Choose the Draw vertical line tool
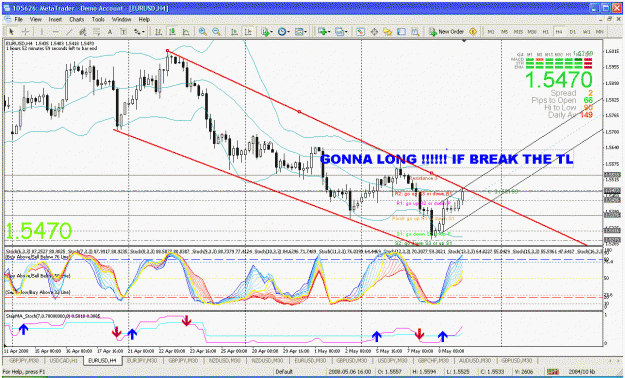Viewport: 625px width, 378px height. [42, 32]
